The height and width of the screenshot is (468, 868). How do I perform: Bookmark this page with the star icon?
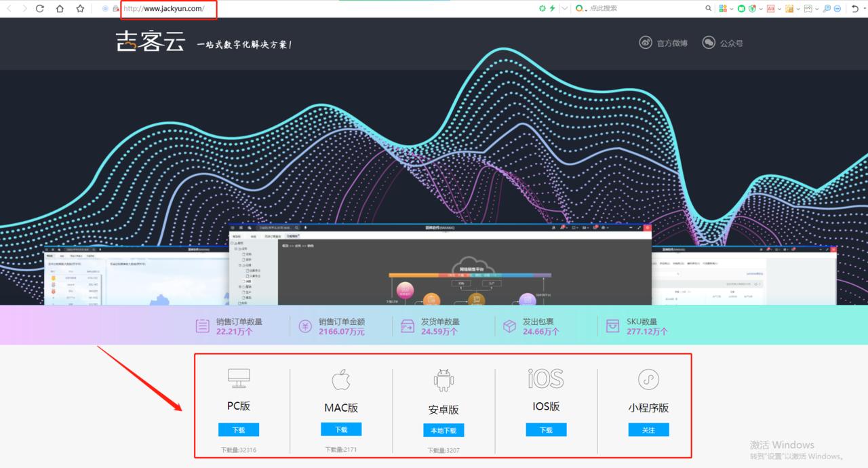coord(80,9)
